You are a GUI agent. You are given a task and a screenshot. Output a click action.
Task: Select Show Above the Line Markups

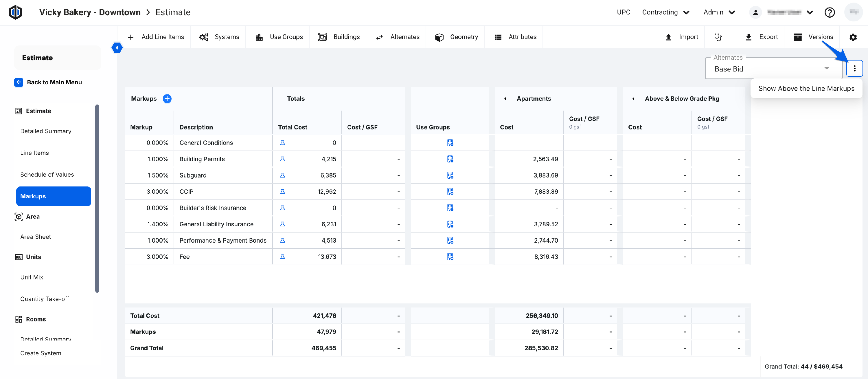click(x=806, y=88)
